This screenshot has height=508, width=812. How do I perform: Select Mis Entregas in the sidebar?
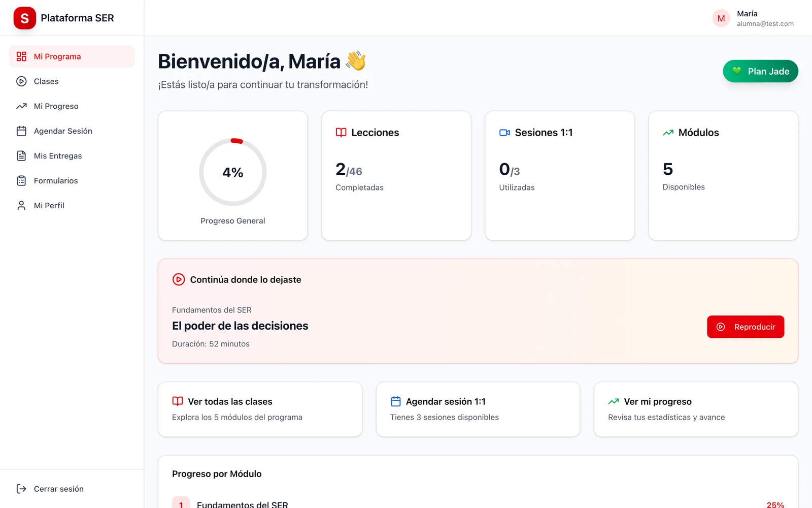[72, 156]
